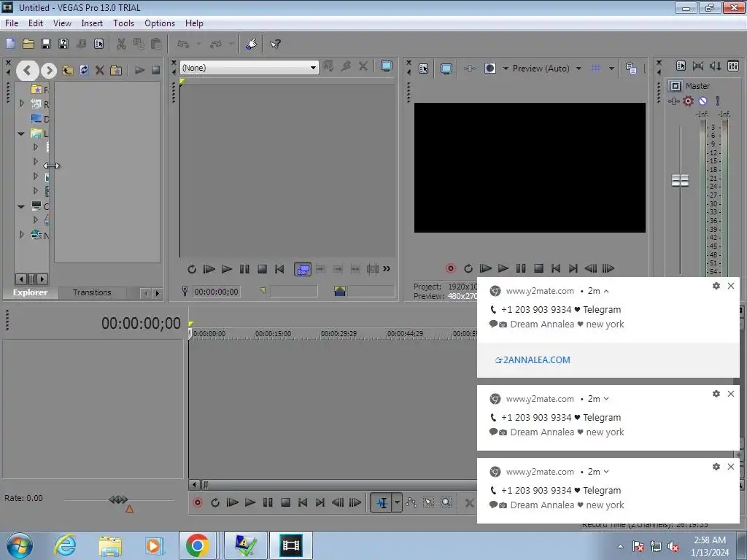Viewport: 747px width, 560px height.
Task: Open project Properties icon in main toolbar
Action: coord(98,44)
